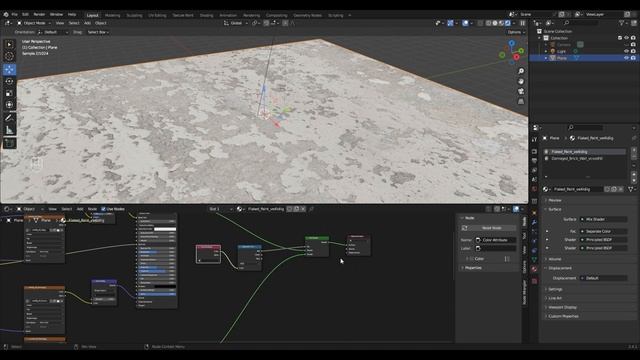Open the Render properties tab icon
The height and width of the screenshot is (360, 640).
point(534,151)
